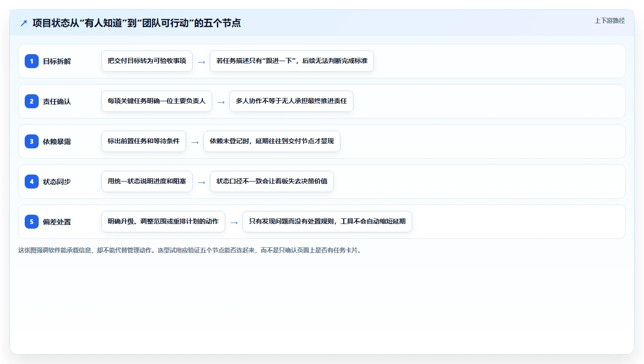The height and width of the screenshot is (364, 644).
Task: Click the box 用统一状态说明进度和阻塞
Action: click(147, 182)
